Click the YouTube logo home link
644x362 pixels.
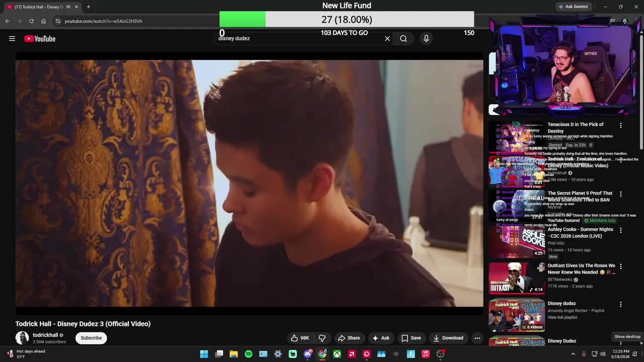(x=40, y=39)
